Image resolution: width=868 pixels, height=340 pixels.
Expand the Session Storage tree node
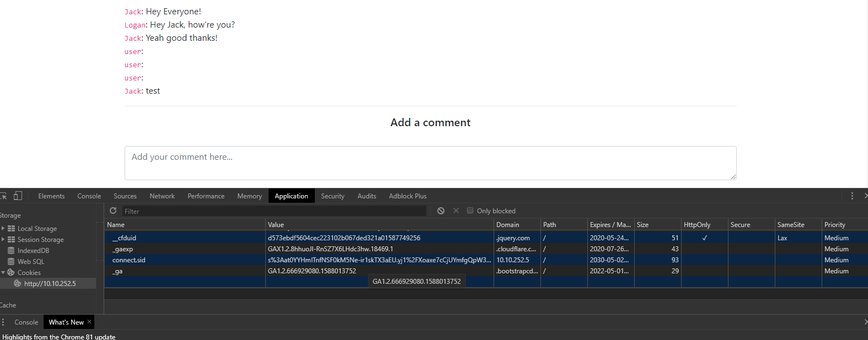3,239
